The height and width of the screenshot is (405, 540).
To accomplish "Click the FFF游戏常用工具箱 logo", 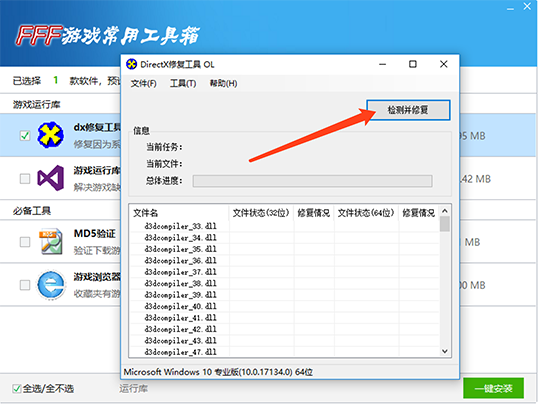I will [108, 35].
